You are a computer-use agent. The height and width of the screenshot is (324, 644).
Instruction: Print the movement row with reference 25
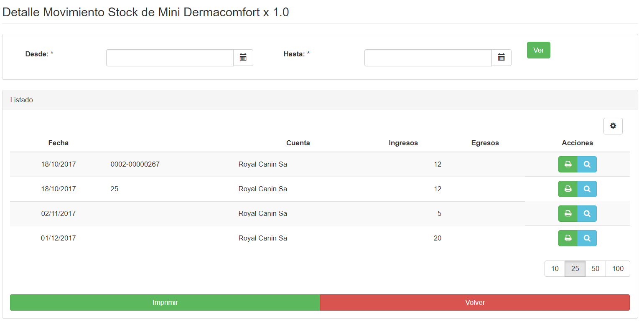568,189
